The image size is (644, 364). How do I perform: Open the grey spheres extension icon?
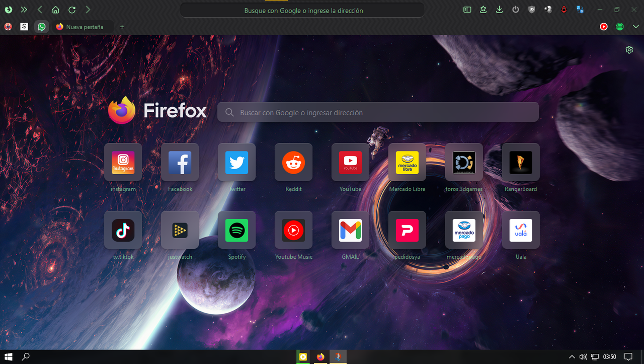click(548, 10)
